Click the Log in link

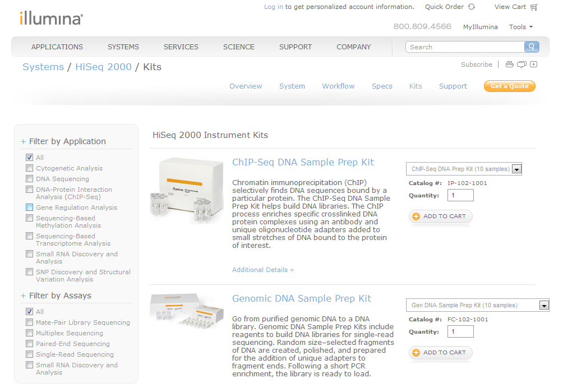(x=273, y=7)
